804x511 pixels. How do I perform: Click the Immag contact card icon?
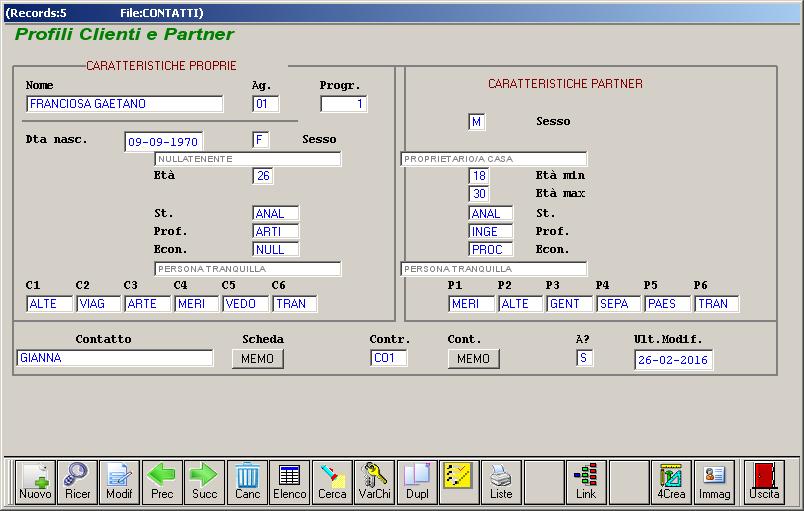pos(714,482)
